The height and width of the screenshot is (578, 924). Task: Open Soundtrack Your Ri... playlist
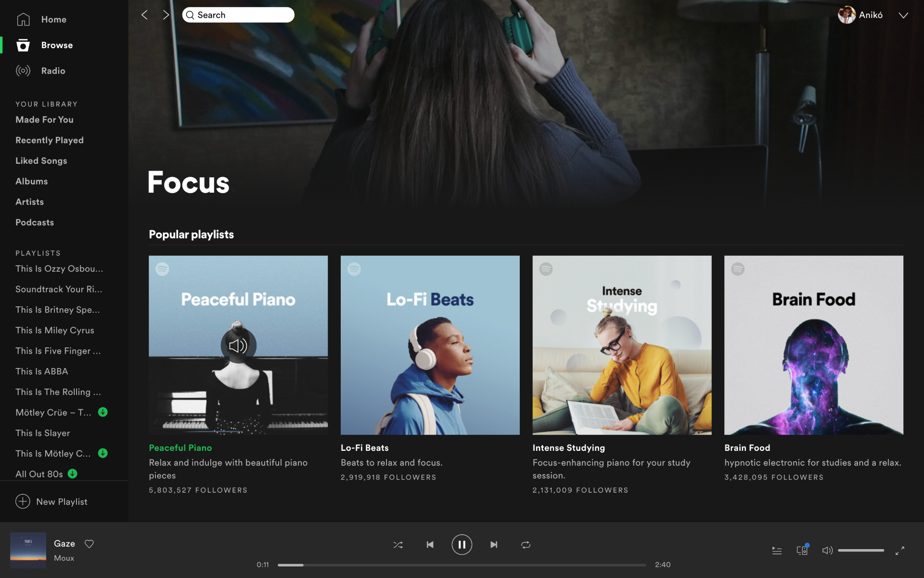click(59, 289)
